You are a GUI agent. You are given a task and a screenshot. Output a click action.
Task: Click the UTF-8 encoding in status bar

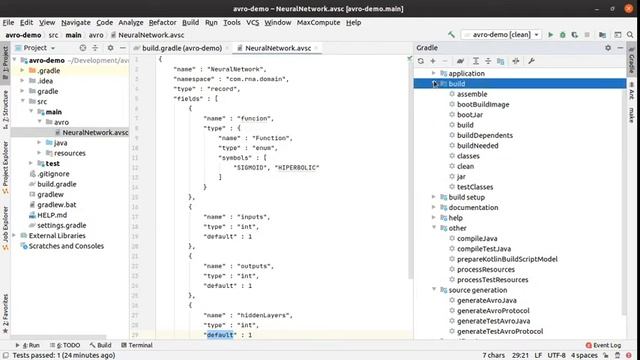(556, 355)
